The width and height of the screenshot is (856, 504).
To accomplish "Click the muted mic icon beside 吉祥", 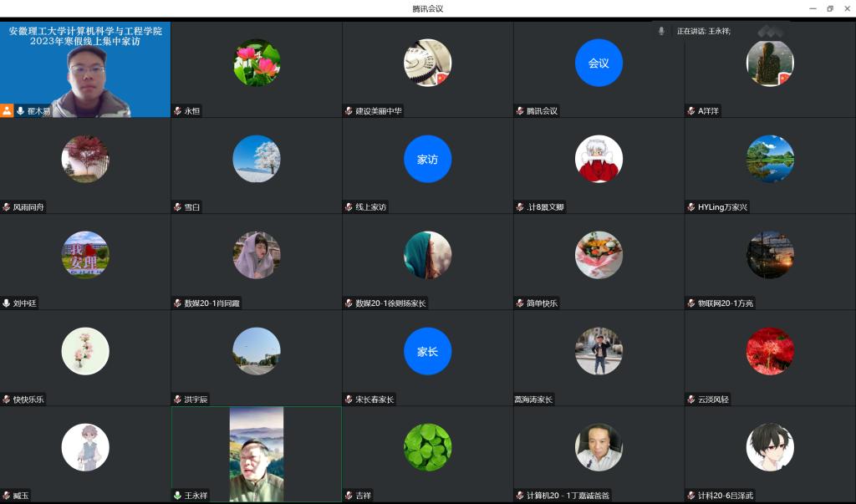I will click(x=349, y=496).
